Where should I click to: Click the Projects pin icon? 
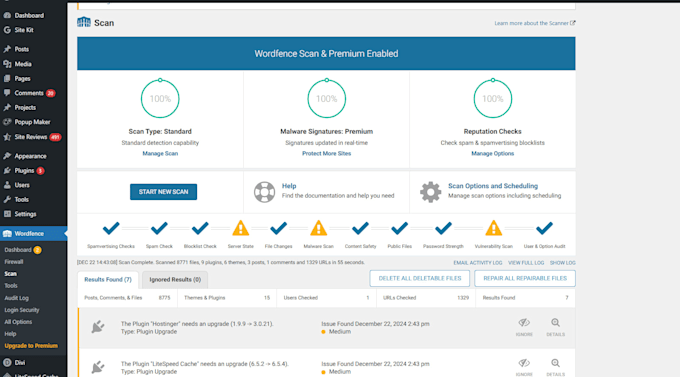pyautogui.click(x=7, y=107)
